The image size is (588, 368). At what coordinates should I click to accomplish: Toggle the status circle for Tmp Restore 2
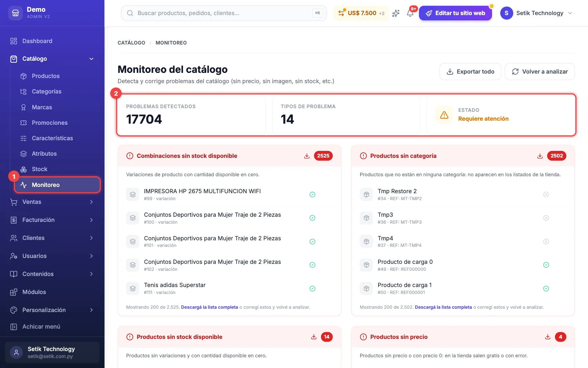tap(546, 195)
